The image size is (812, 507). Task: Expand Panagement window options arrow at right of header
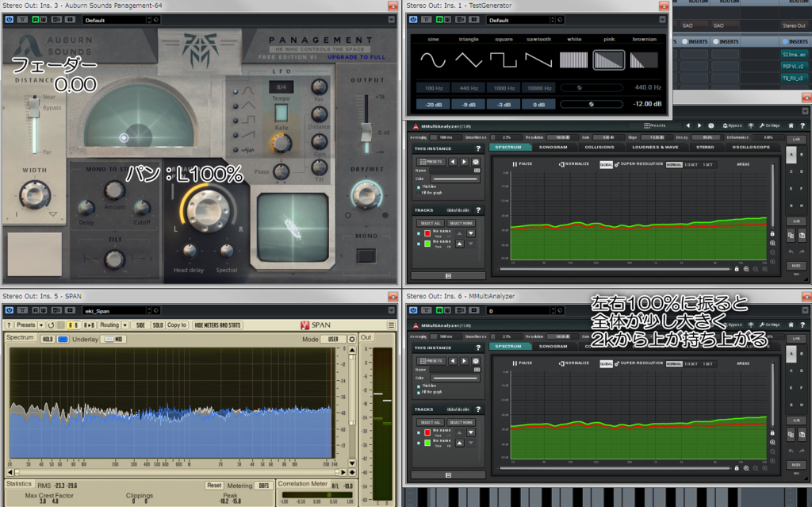click(x=392, y=20)
